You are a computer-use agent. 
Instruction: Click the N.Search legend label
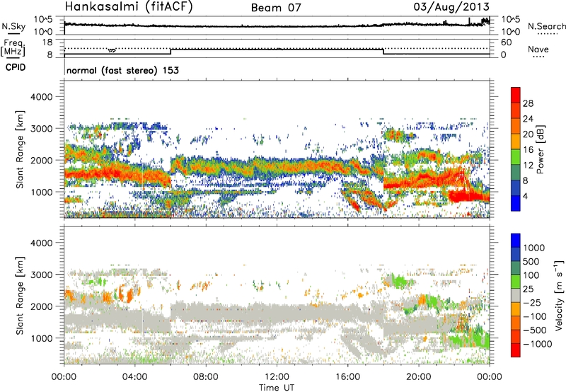[x=546, y=26]
